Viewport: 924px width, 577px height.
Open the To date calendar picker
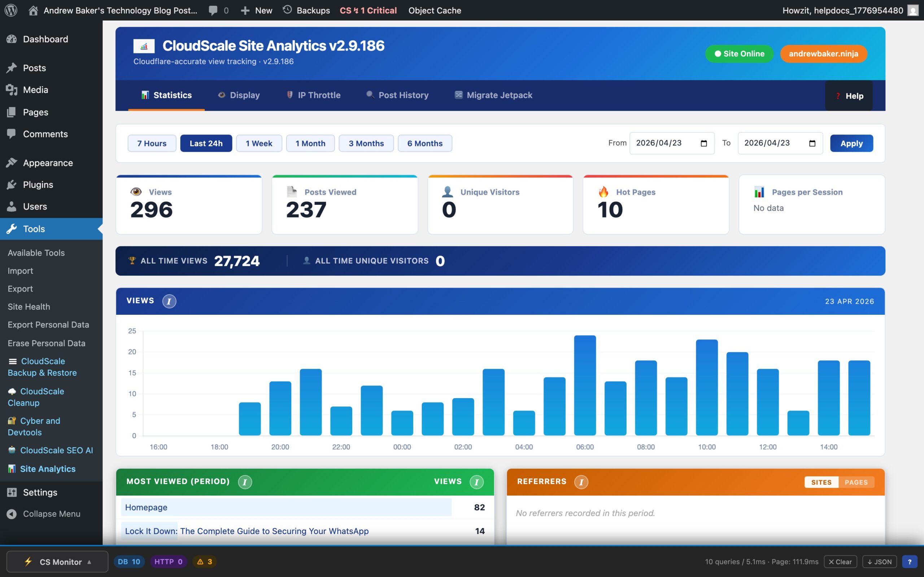(x=812, y=143)
